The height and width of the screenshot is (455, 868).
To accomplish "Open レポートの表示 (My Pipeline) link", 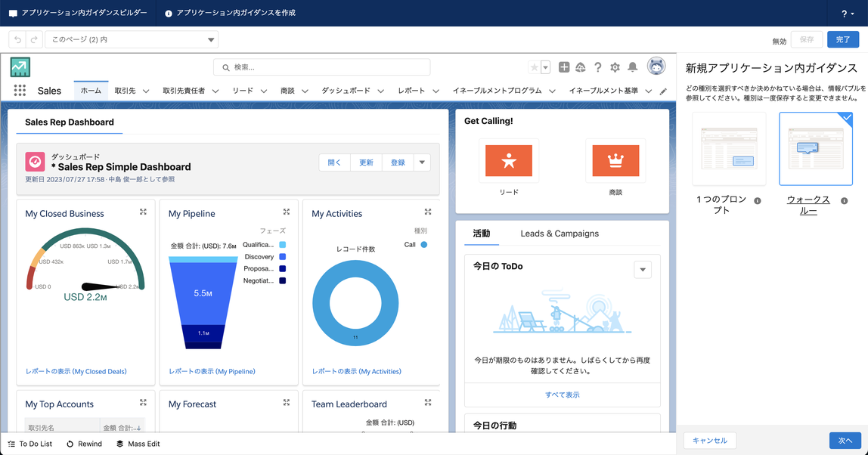I will [212, 371].
